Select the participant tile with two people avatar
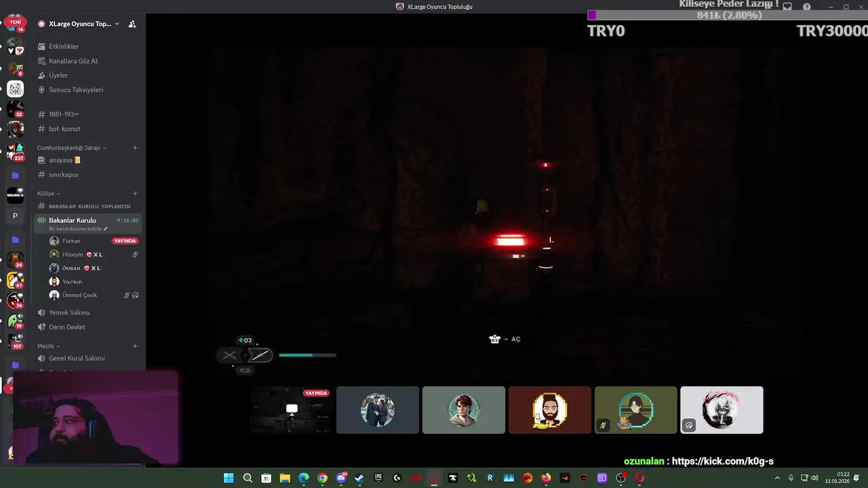 378,409
